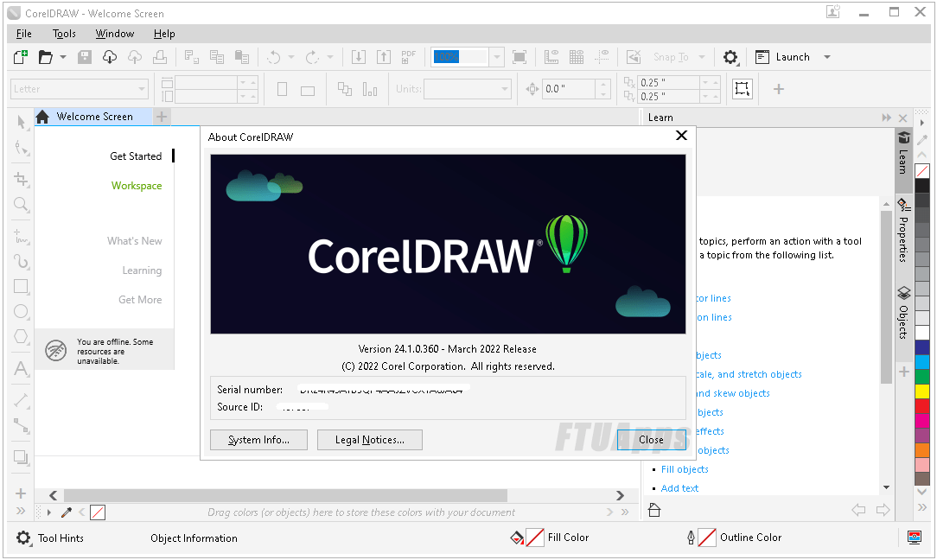Select Get Started in welcome sidebar

pos(136,156)
